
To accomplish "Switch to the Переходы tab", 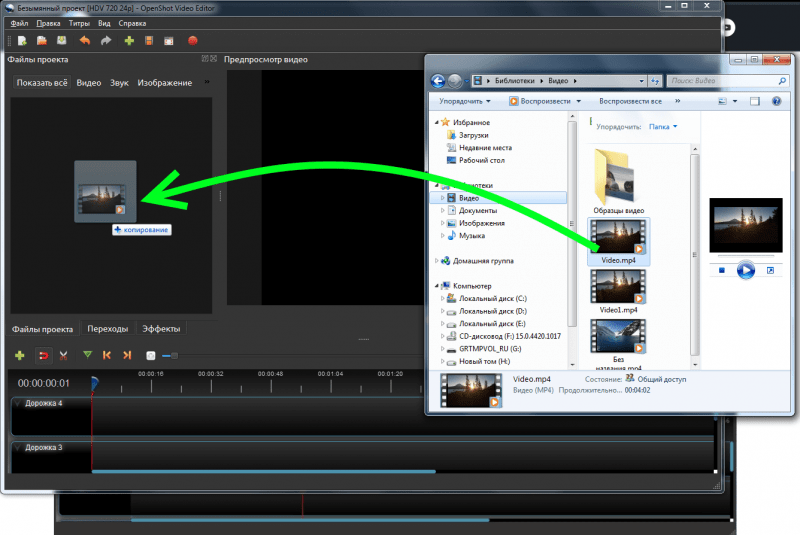I will click(x=108, y=329).
